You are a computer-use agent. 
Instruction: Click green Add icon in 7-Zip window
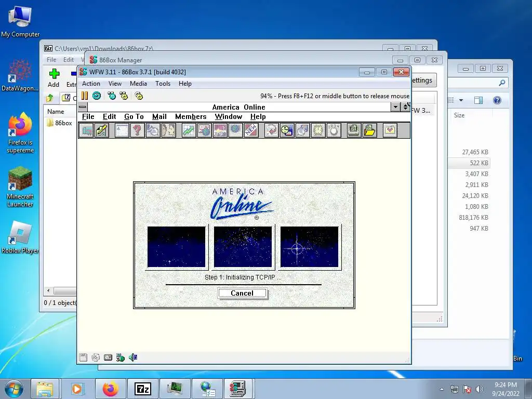pos(54,74)
